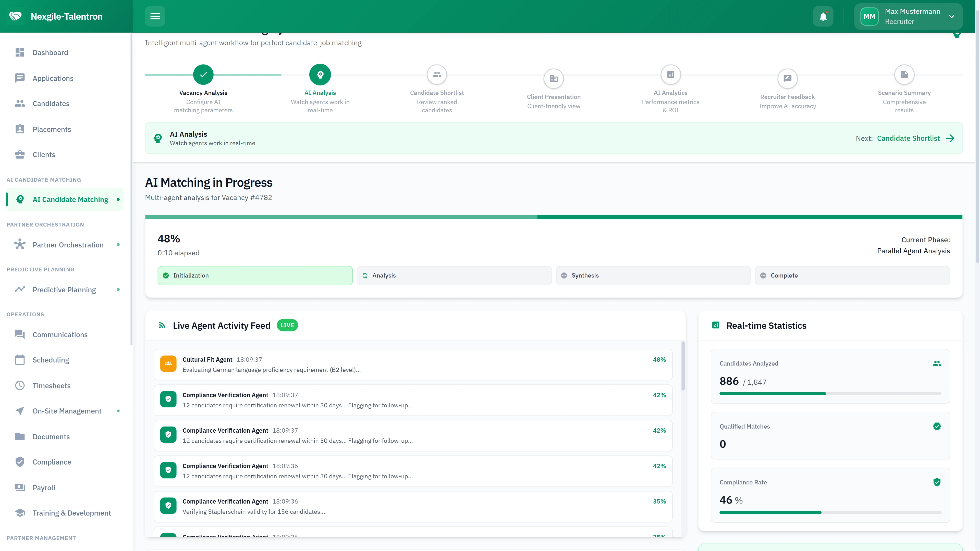Click the Client Presentation building icon
The height and width of the screenshot is (551, 980).
554,79
